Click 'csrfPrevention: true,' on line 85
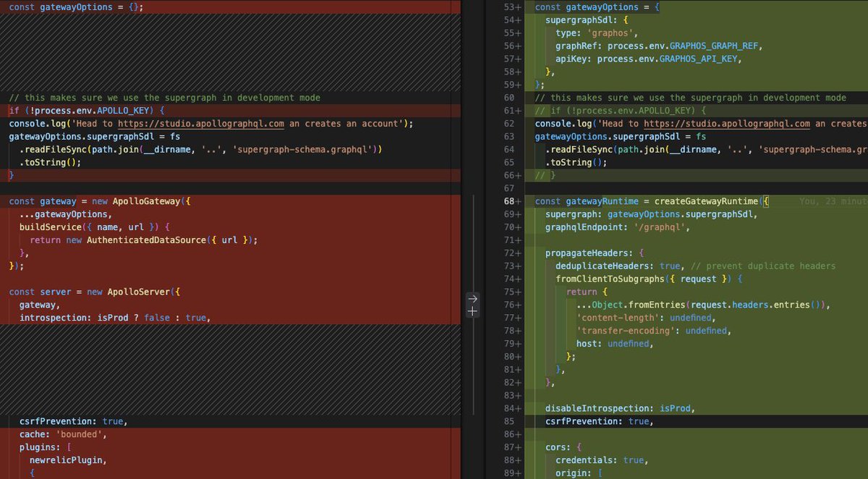 599,421
